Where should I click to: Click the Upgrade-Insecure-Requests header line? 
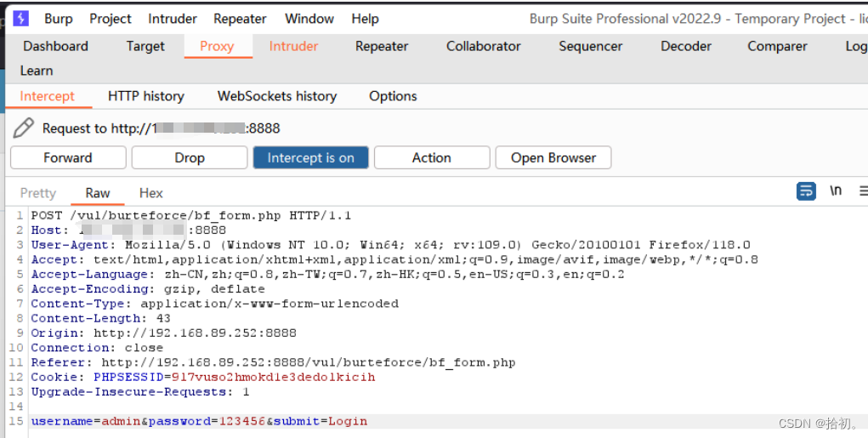click(x=140, y=391)
